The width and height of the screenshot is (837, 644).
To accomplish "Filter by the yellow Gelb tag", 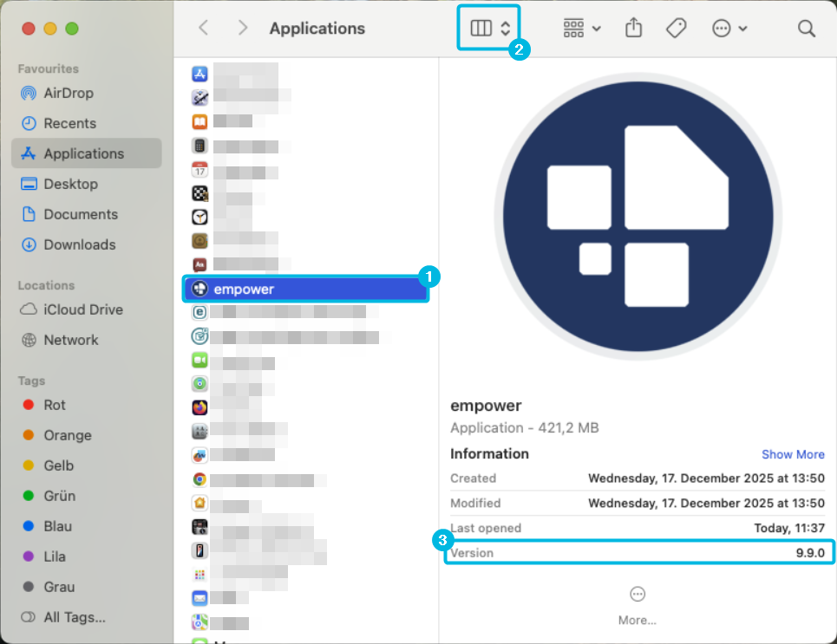I will click(87, 465).
